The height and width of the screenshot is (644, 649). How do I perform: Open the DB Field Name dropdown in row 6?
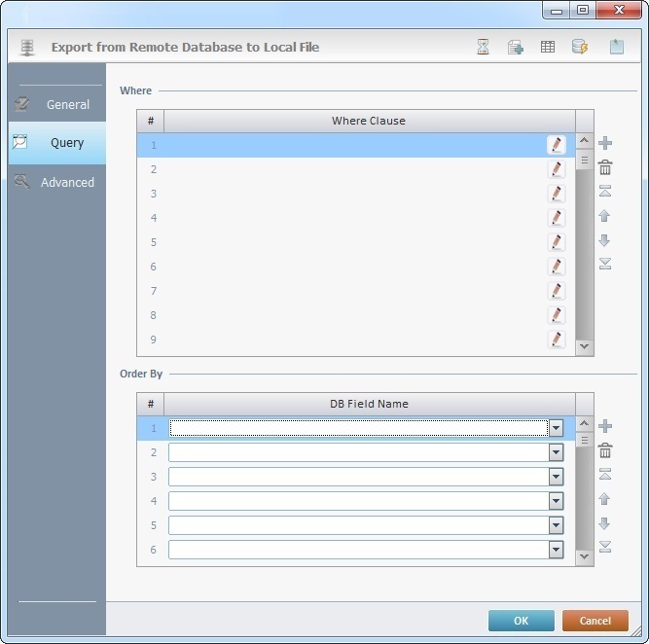[x=556, y=550]
